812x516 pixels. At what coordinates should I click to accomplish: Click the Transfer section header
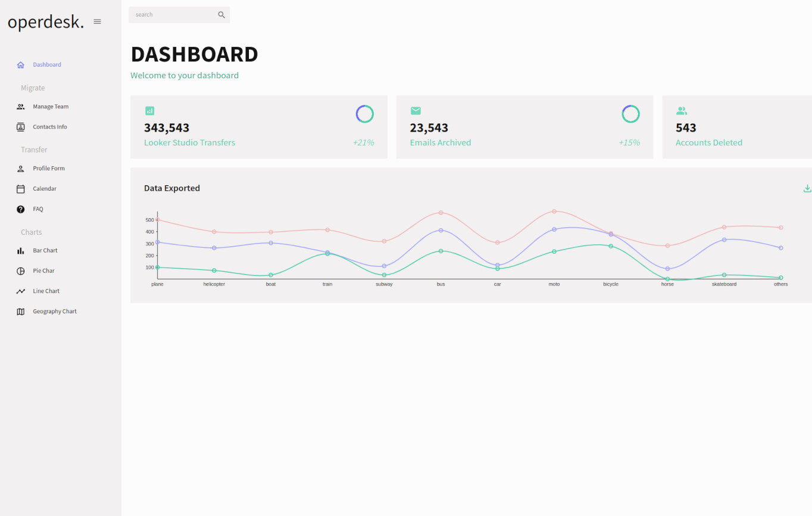34,150
